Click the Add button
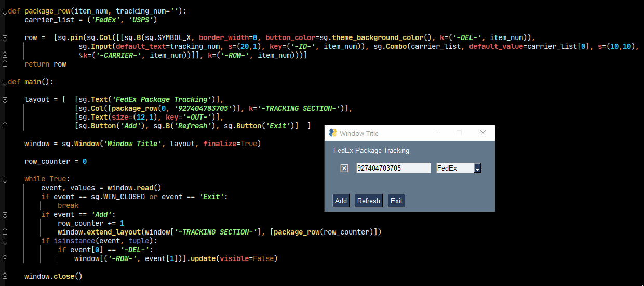This screenshot has width=644, height=286. 341,201
